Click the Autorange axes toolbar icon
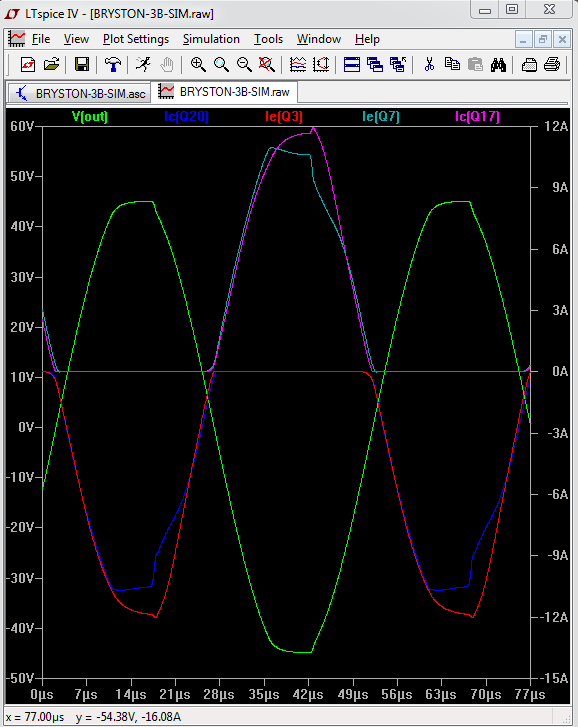The width and height of the screenshot is (578, 727). click(321, 64)
